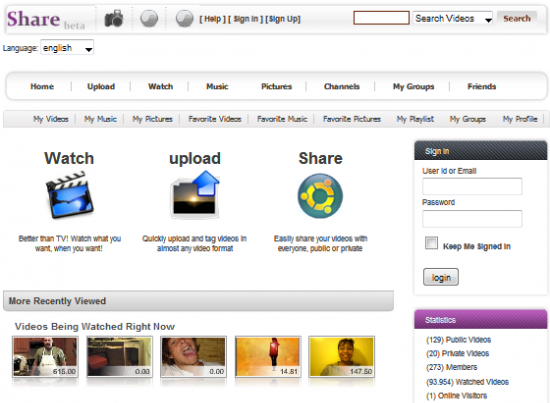The width and height of the screenshot is (550, 403).
Task: Click the Password input field
Action: tap(472, 219)
